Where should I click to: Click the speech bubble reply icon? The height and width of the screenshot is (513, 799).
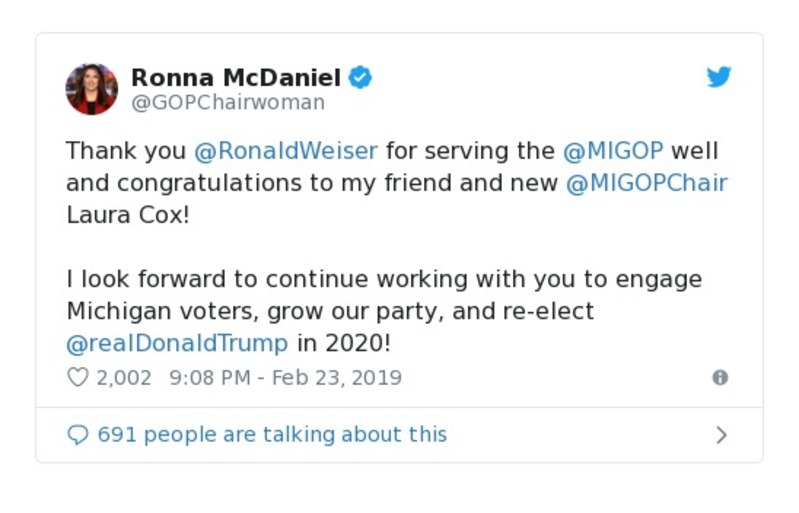[x=77, y=435]
